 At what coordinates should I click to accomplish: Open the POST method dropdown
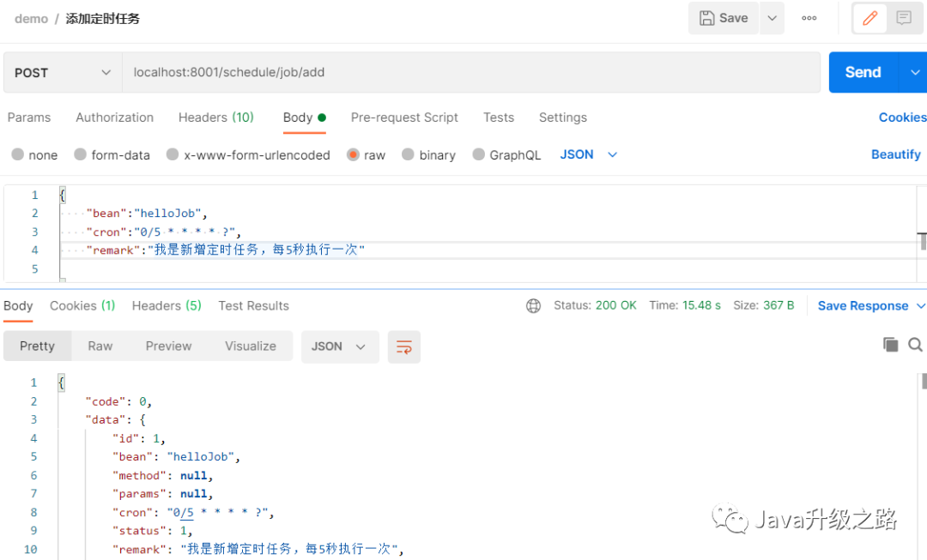[x=63, y=73]
